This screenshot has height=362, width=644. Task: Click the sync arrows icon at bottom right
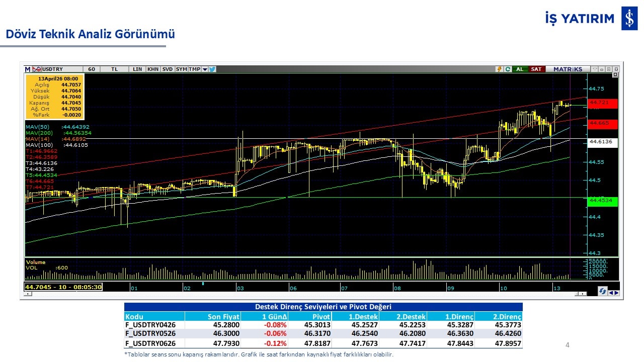(602, 292)
